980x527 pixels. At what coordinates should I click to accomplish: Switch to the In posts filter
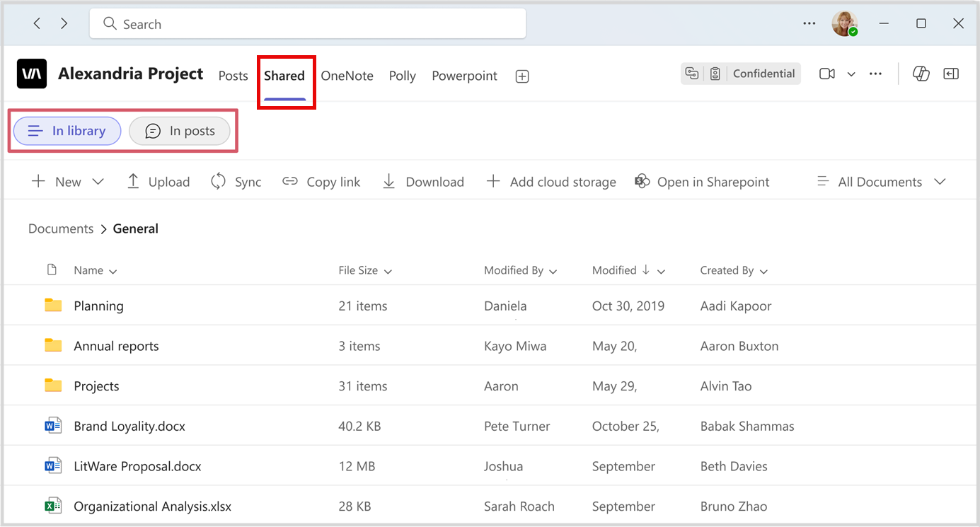pos(179,130)
